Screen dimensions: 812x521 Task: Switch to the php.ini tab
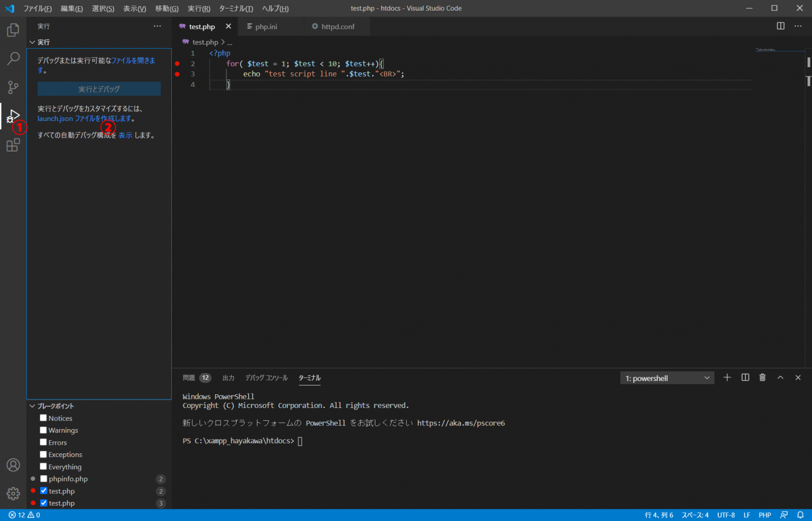pyautogui.click(x=265, y=26)
